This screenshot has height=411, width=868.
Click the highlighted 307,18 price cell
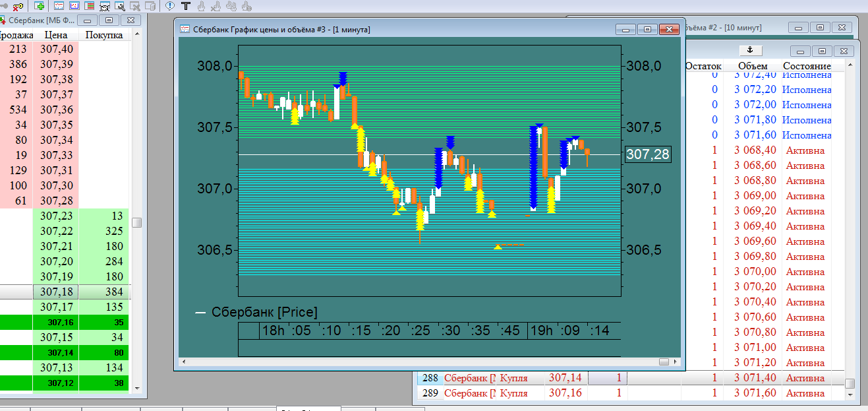56,292
